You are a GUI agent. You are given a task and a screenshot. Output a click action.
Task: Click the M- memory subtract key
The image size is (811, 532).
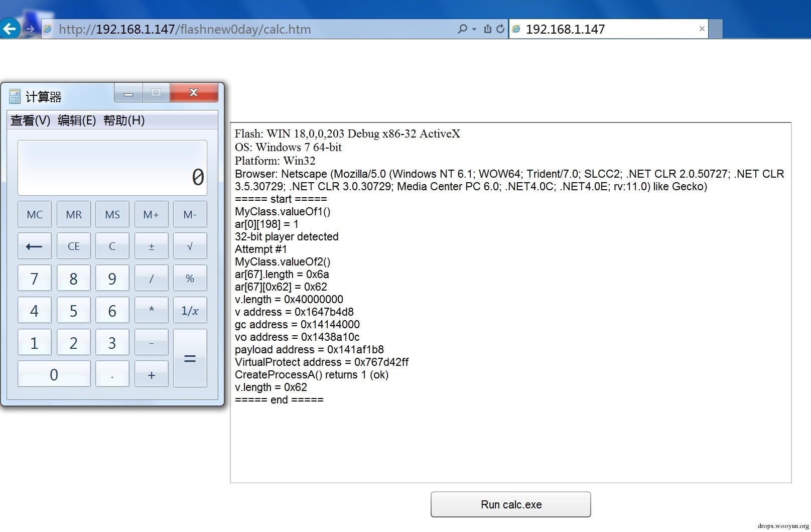[190, 214]
